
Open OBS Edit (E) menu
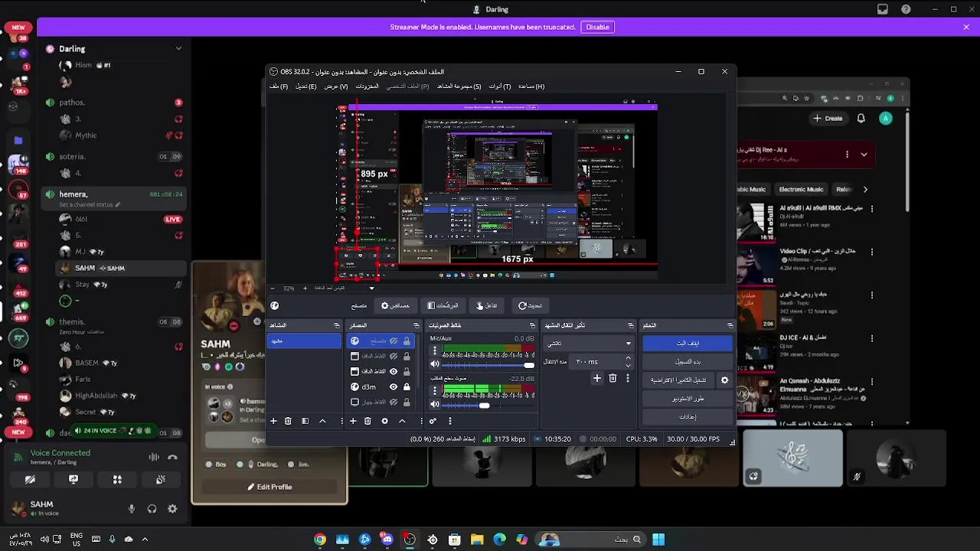coord(305,86)
